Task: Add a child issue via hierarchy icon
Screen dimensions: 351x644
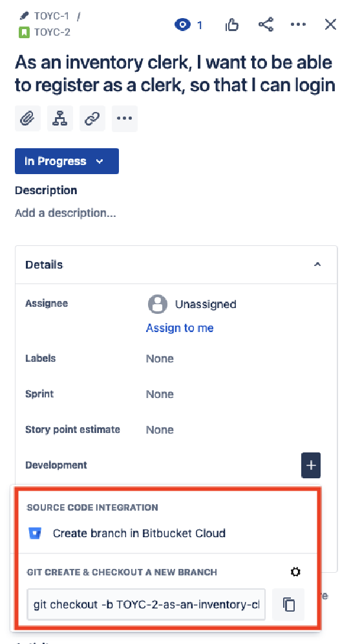Action: pos(60,118)
